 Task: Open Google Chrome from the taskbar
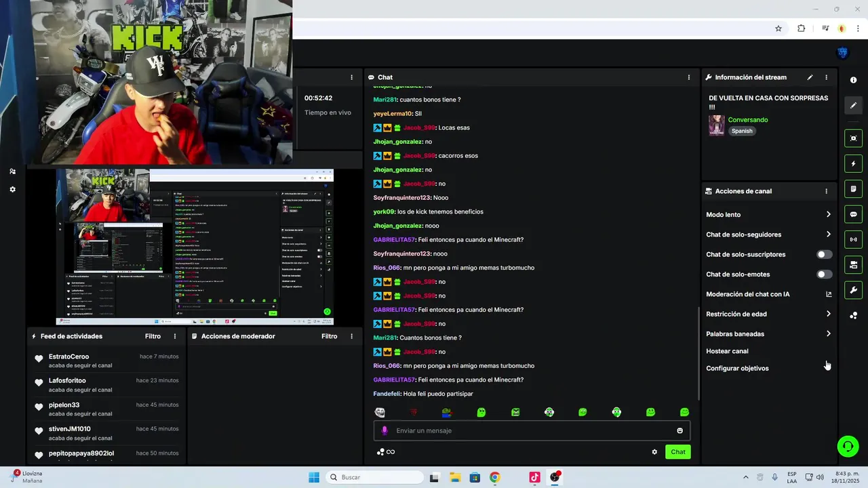[494, 477]
